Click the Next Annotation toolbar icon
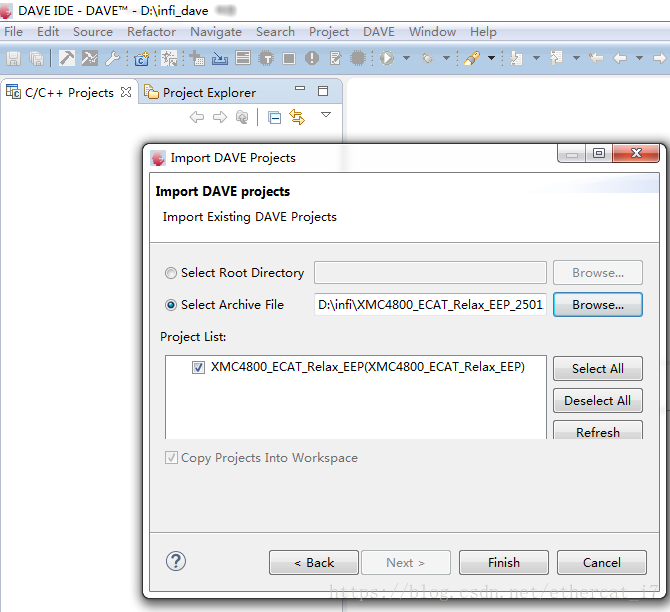Viewport: 670px width, 612px height. click(517, 58)
